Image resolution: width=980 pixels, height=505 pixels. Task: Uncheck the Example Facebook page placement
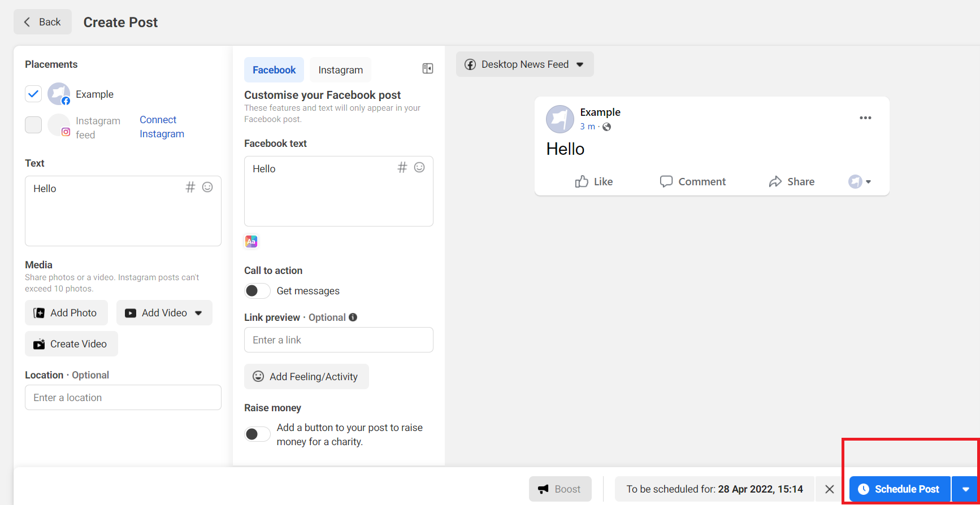pyautogui.click(x=33, y=94)
